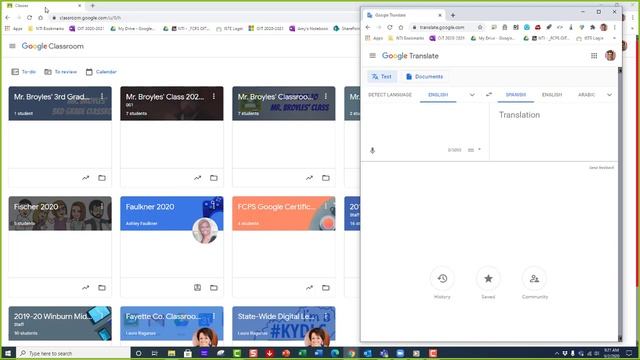Swap source and target languages
Screen dimensions: 640x360
(x=489, y=95)
